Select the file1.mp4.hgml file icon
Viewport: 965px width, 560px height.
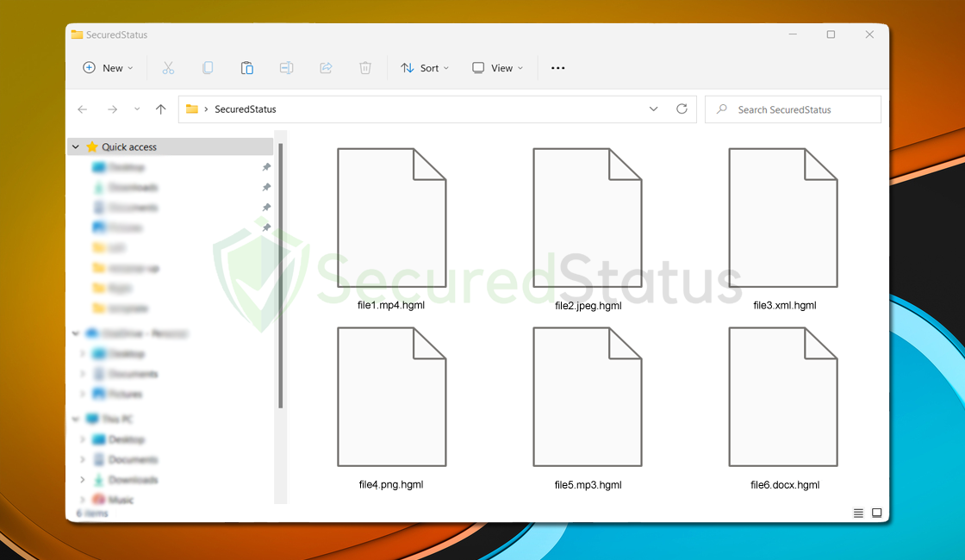(x=391, y=217)
